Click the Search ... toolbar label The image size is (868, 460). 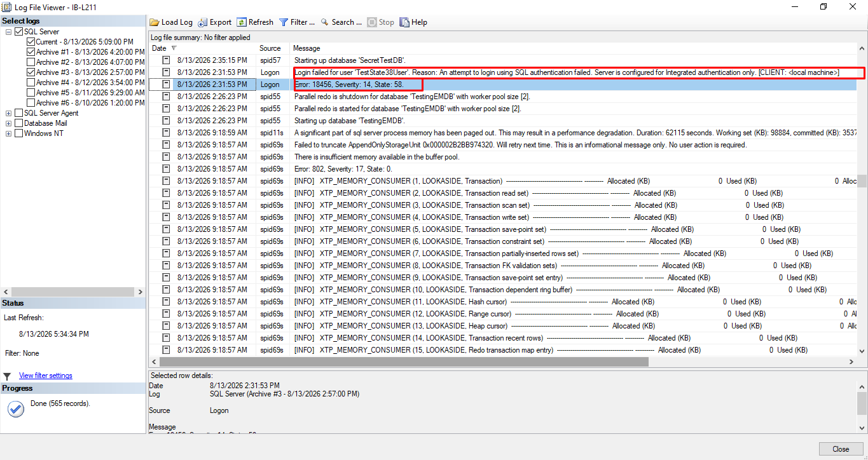point(347,22)
